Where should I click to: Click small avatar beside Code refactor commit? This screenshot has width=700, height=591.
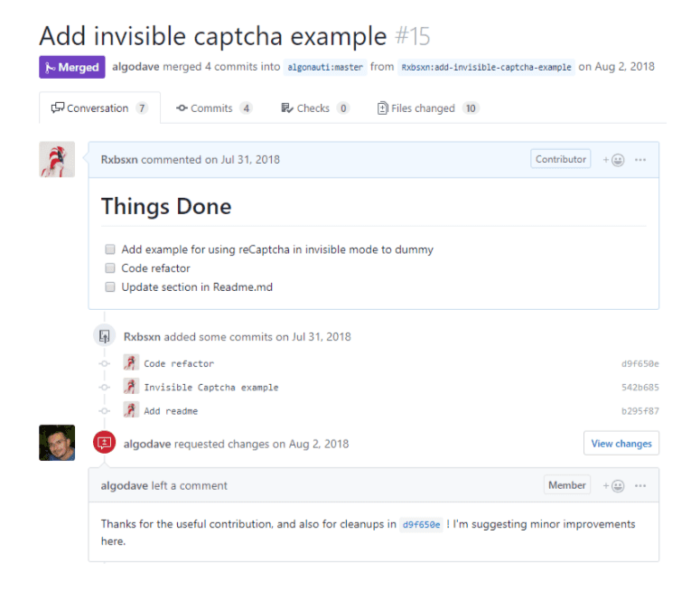[131, 363]
